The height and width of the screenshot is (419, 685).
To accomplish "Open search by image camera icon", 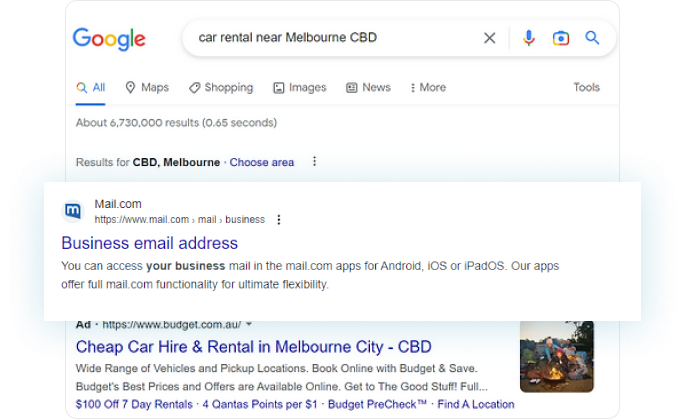I will click(x=560, y=38).
